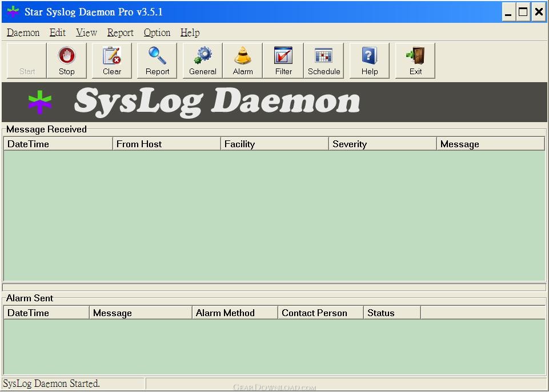Click the Stop daemon toolbar button
The width and height of the screenshot is (549, 392).
66,60
